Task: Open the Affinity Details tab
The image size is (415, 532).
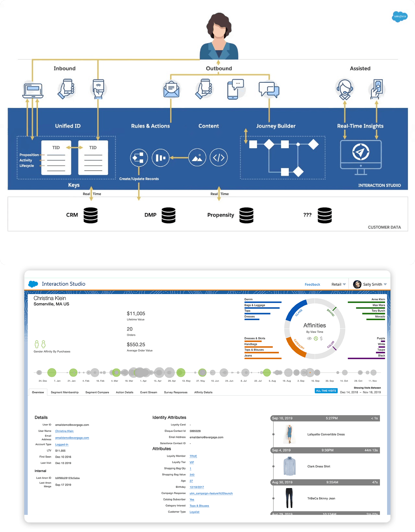Action: pyautogui.click(x=203, y=392)
